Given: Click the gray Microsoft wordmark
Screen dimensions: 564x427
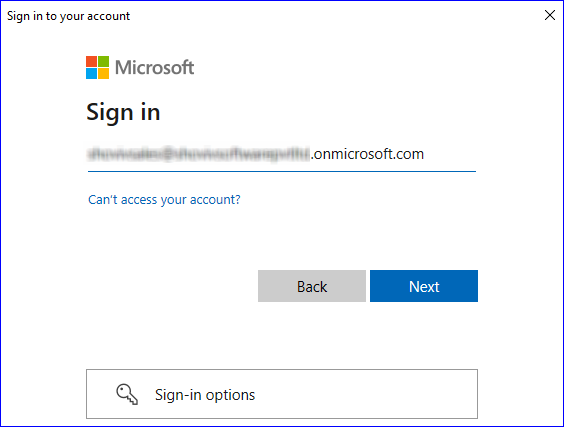Looking at the screenshot, I should point(154,67).
